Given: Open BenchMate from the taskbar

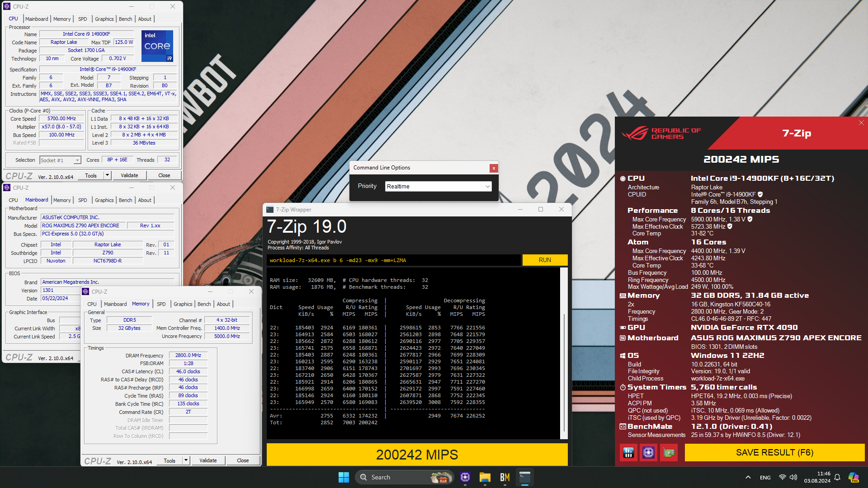Looking at the screenshot, I should [505, 477].
